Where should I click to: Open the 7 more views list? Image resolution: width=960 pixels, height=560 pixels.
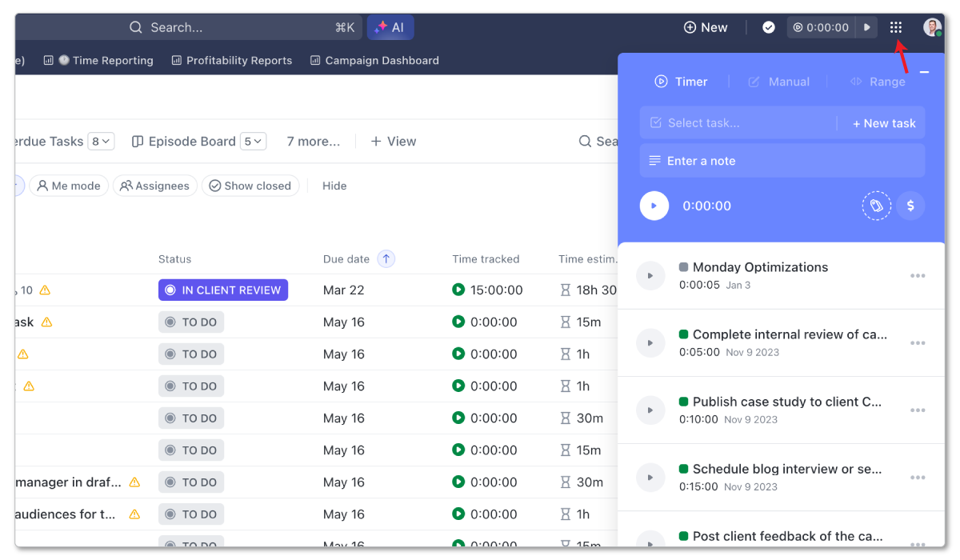click(x=313, y=141)
